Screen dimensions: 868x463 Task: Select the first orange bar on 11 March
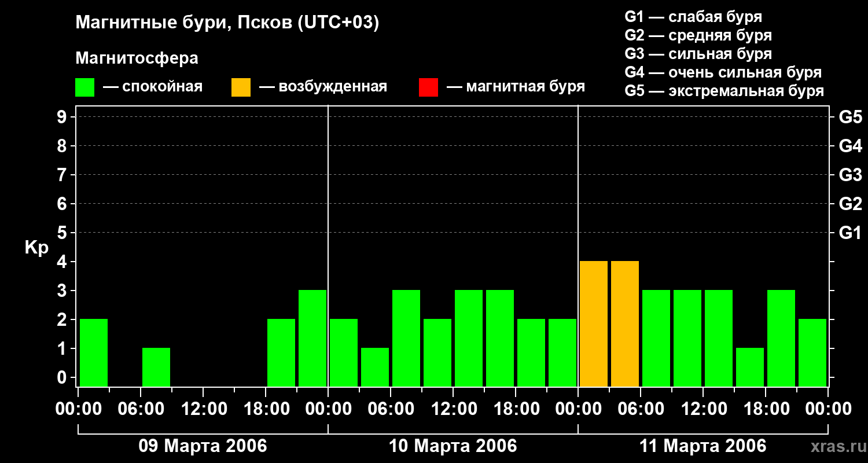click(594, 324)
